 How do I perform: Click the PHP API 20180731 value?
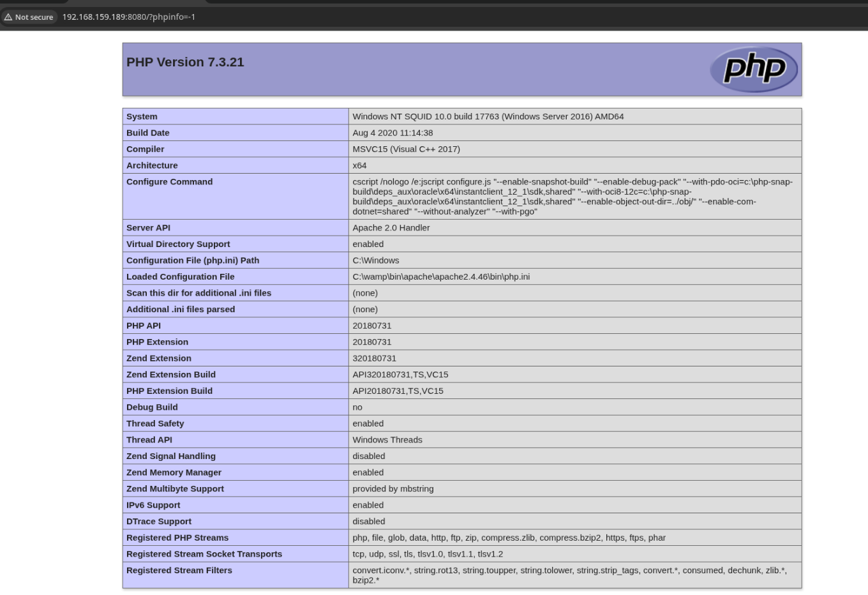tap(371, 326)
